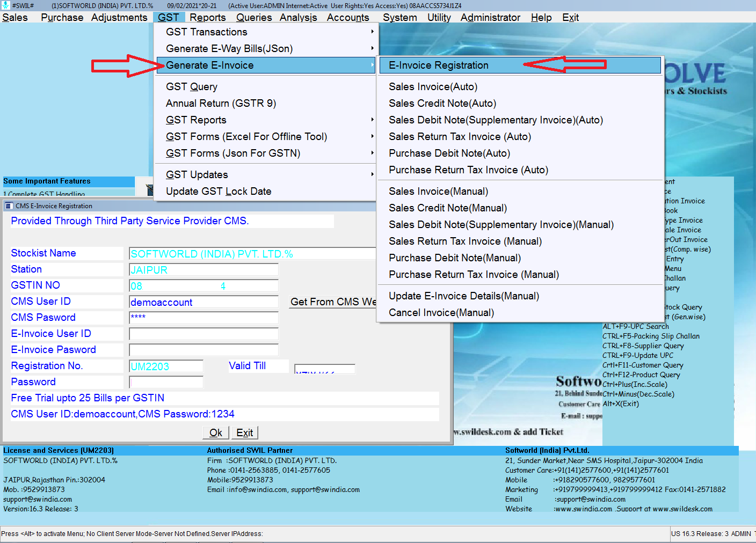The height and width of the screenshot is (543, 756).
Task: Open the Utility menu
Action: tap(439, 17)
